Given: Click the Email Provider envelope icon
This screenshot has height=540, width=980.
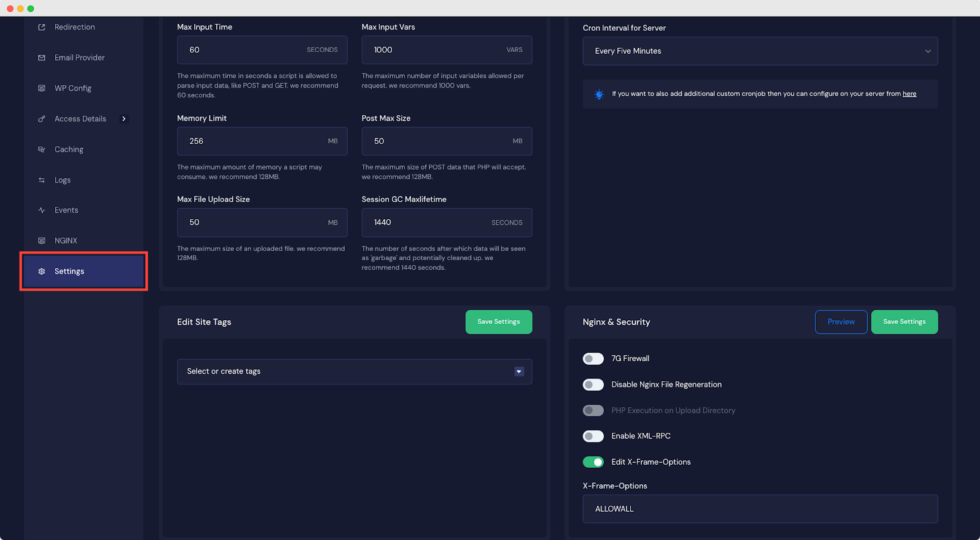Looking at the screenshot, I should pyautogui.click(x=42, y=58).
